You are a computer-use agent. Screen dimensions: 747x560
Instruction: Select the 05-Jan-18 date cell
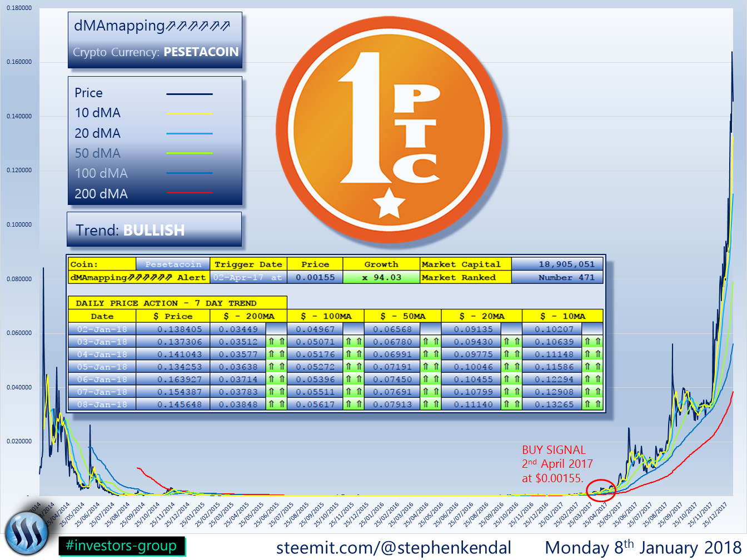(102, 367)
